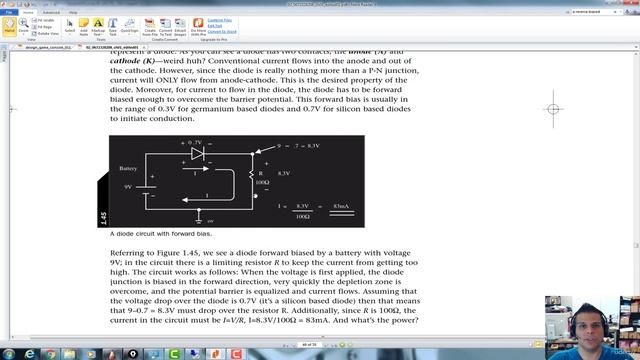Image resolution: width=640 pixels, height=360 pixels.
Task: Close the currently active document tab
Action: 144,47
